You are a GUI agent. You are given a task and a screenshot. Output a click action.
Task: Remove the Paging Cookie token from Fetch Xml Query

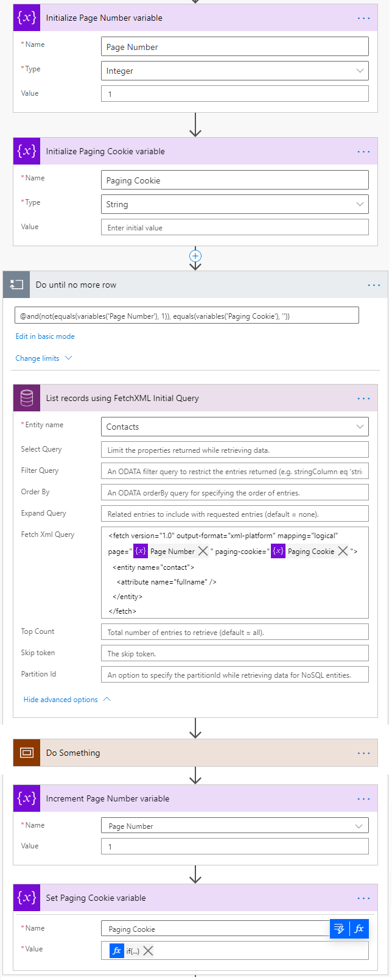pos(343,551)
